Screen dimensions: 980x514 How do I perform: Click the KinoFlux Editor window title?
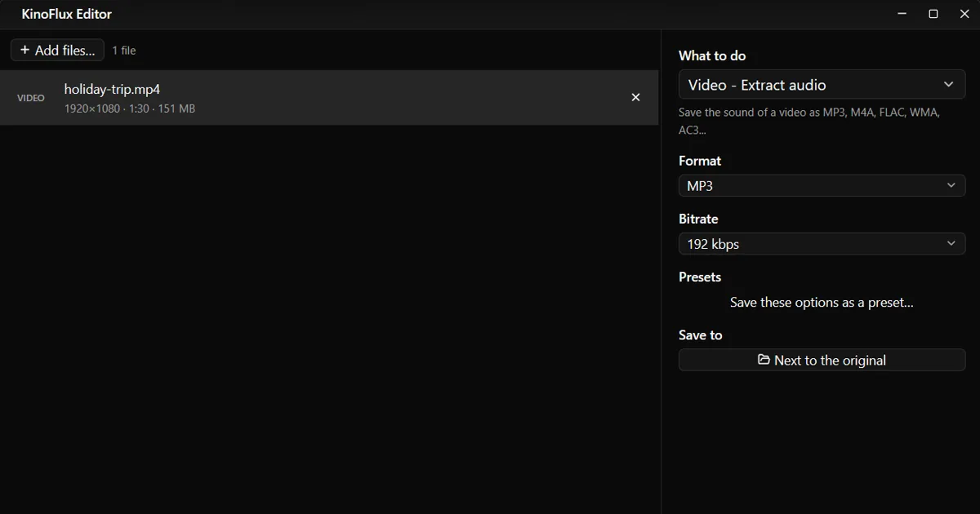click(x=67, y=14)
